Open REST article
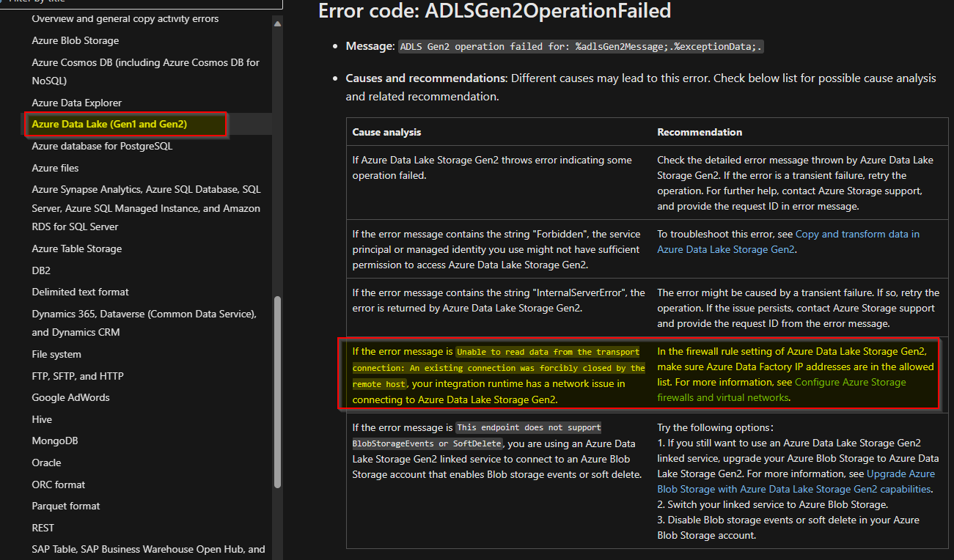Screen dimensions: 954x560 tap(43, 528)
